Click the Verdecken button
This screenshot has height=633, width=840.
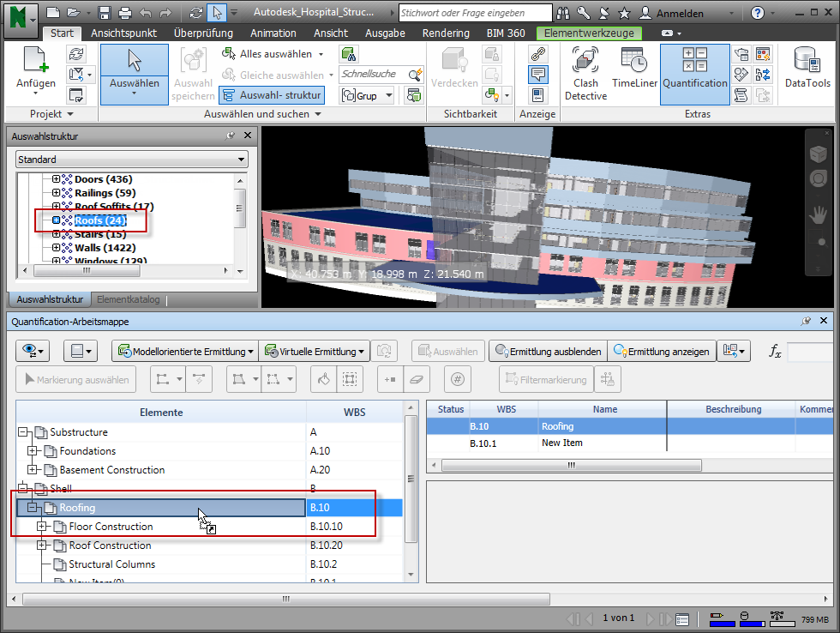tap(454, 69)
